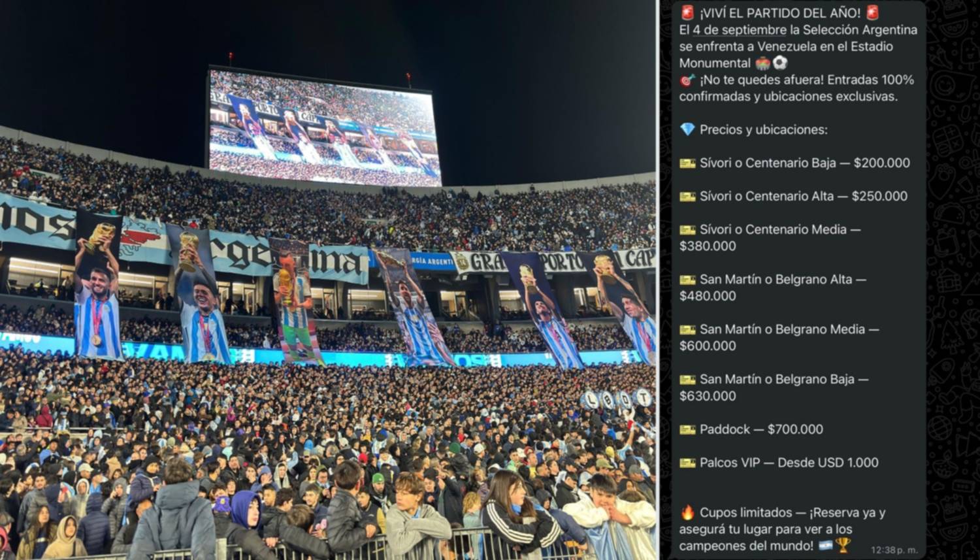The height and width of the screenshot is (560, 980).
Task: Click the dart target emoji before ¡No te quedes
Action: pos(687,80)
